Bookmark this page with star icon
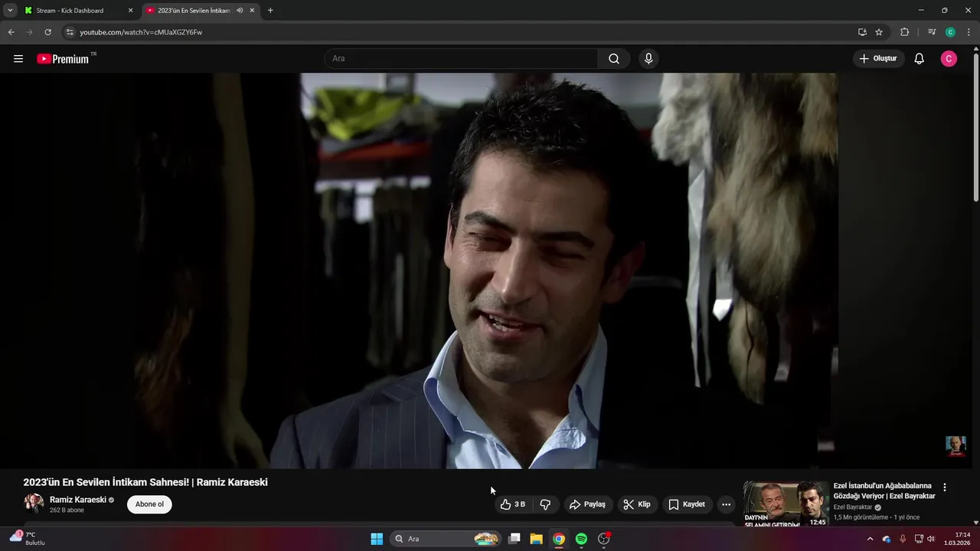This screenshot has height=551, width=980. tap(879, 32)
